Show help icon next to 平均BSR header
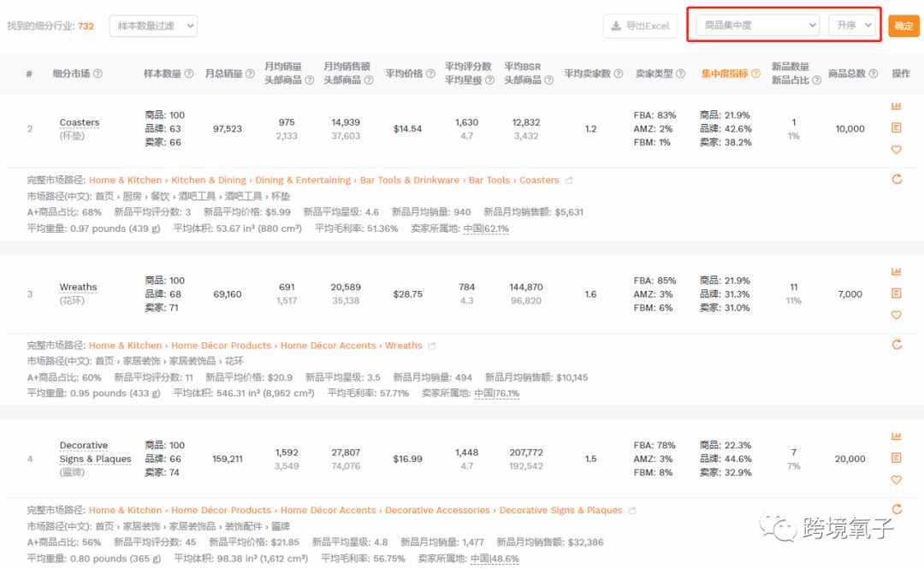 pyautogui.click(x=548, y=80)
